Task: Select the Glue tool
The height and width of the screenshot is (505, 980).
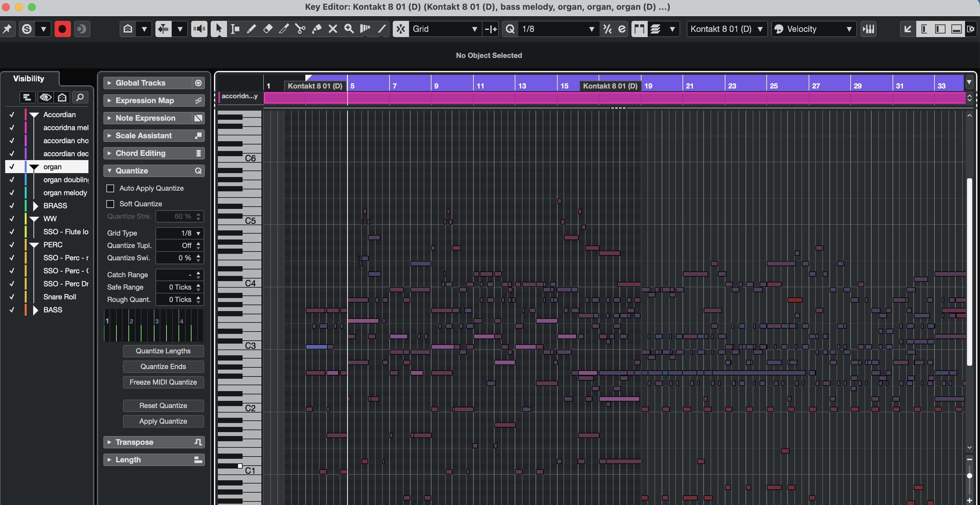Action: 316,29
